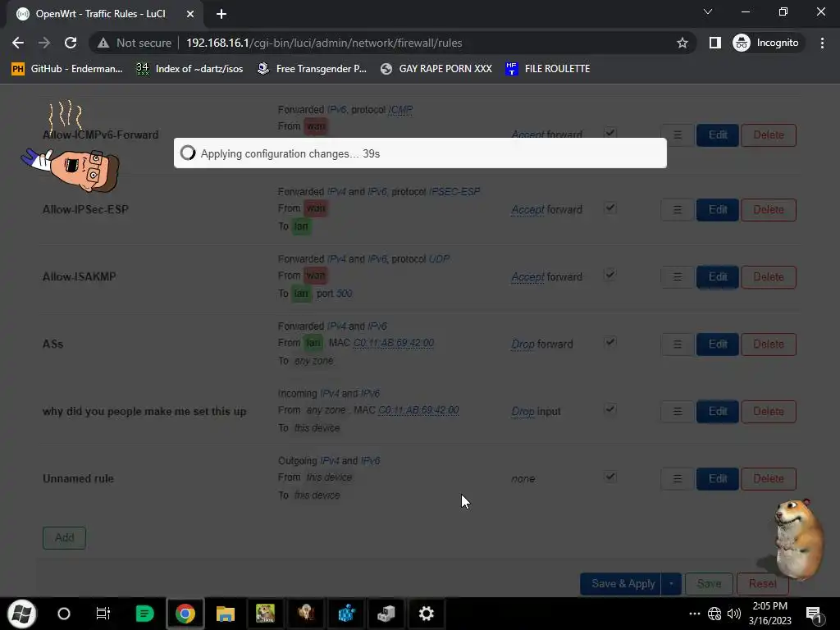
Task: Toggle enable checkbox for Unnamed rule
Action: coord(610,477)
